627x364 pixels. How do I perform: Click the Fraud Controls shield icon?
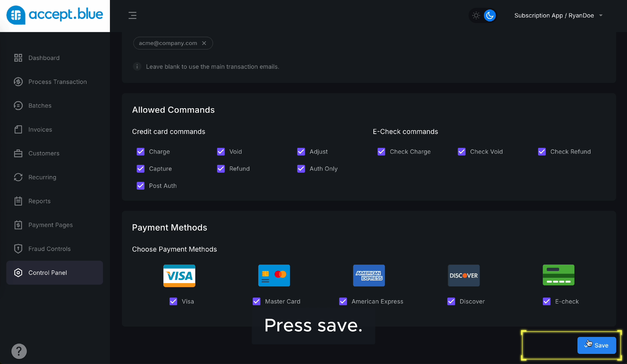18,249
